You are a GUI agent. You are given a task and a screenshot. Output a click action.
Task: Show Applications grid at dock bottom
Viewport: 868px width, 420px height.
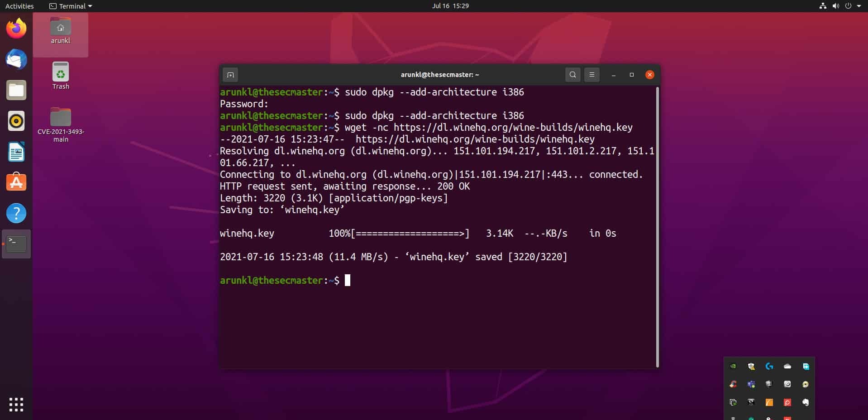point(16,405)
